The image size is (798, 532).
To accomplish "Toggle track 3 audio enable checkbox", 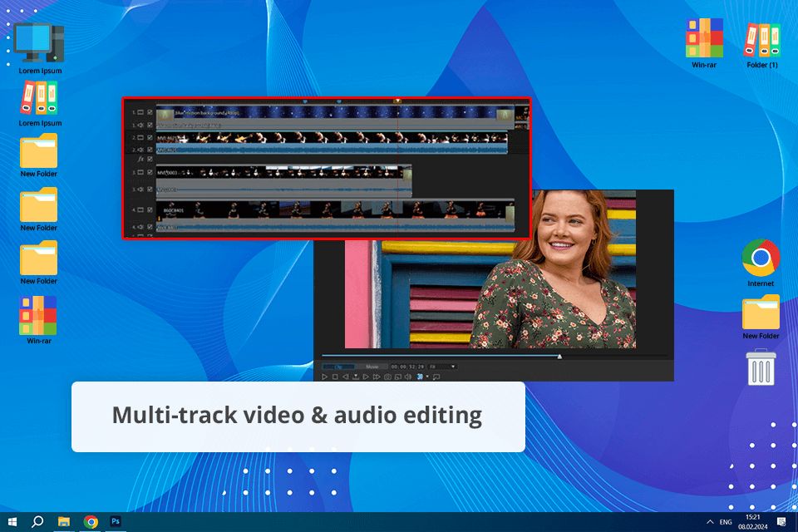I will pyautogui.click(x=150, y=190).
